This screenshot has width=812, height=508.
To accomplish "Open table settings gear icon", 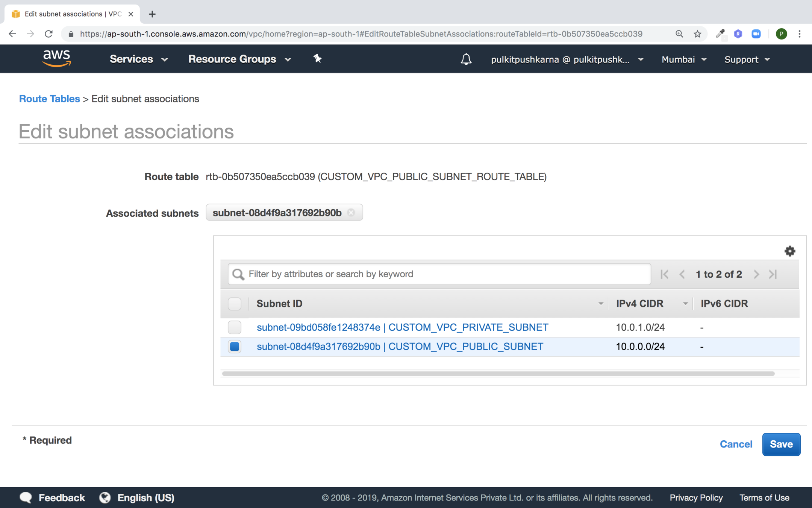I will [x=789, y=251].
